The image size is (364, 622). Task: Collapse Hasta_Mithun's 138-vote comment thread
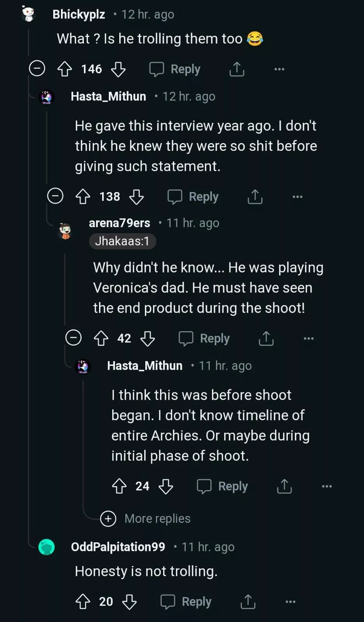click(x=55, y=196)
